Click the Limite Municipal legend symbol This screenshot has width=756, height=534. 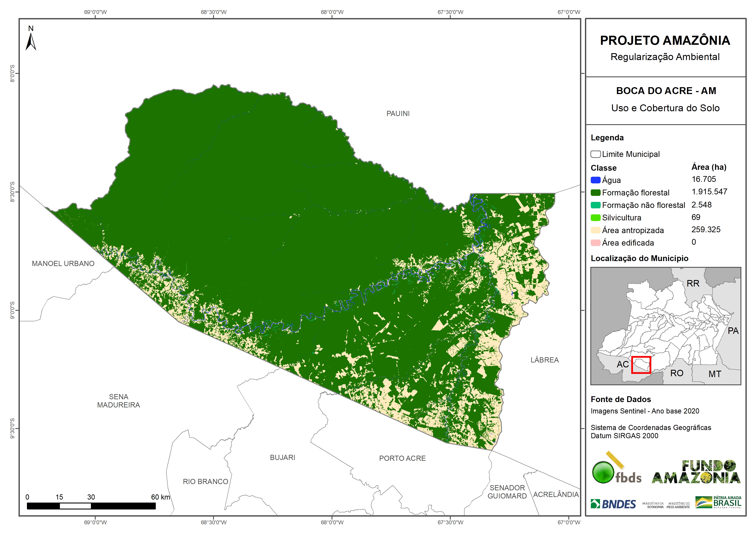pyautogui.click(x=595, y=154)
